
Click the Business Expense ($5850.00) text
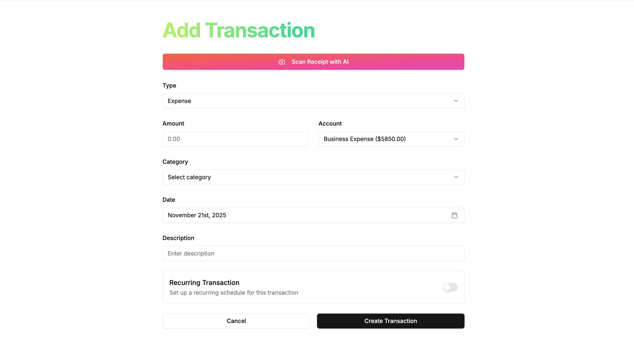tap(364, 139)
